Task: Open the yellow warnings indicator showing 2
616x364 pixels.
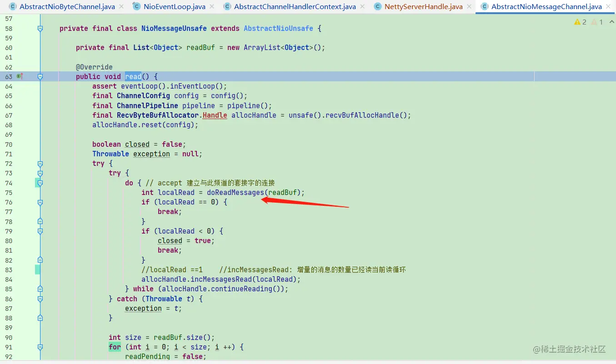Action: (x=581, y=22)
